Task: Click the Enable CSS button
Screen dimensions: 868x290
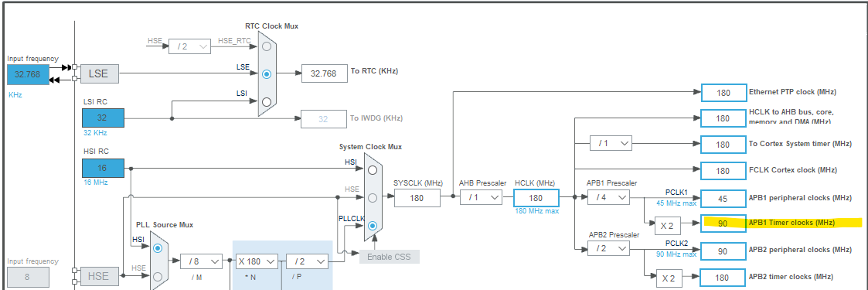Action: [x=389, y=257]
